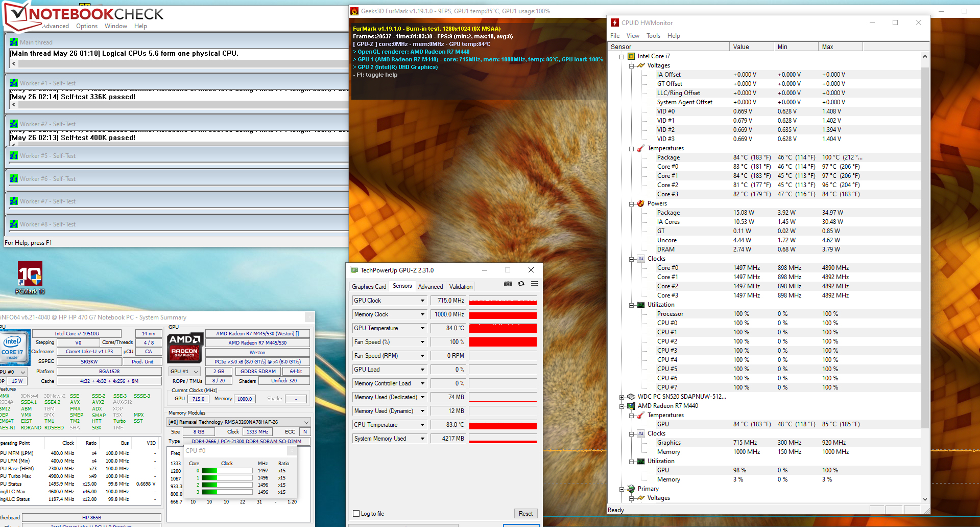Click the Worker #1 Self-Test window icon

pos(14,83)
